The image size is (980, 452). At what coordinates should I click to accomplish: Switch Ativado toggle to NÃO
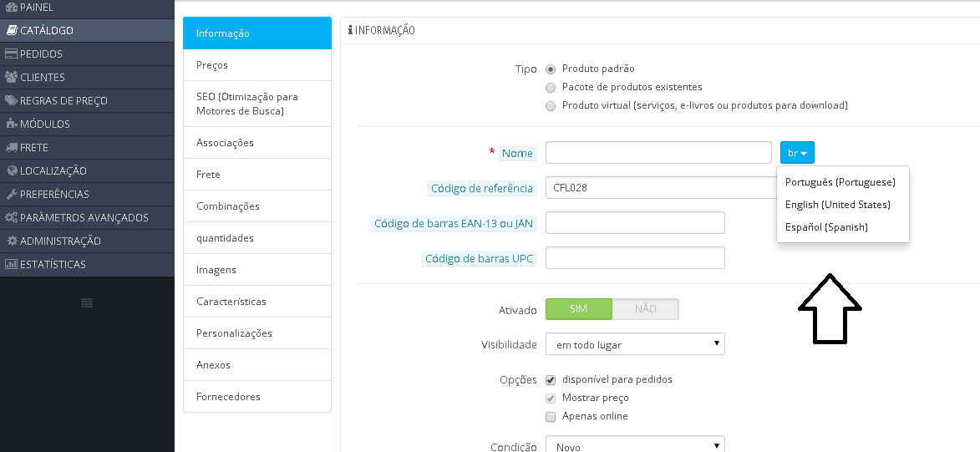[645, 309]
